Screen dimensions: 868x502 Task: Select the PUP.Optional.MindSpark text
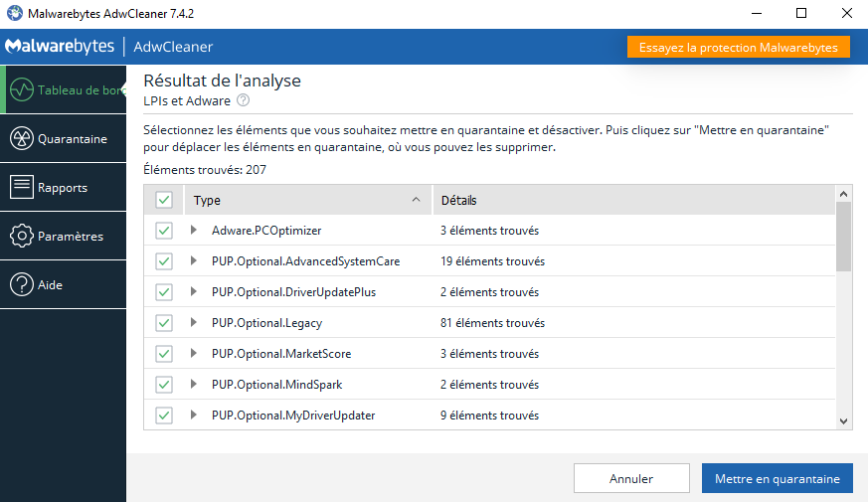(x=276, y=384)
